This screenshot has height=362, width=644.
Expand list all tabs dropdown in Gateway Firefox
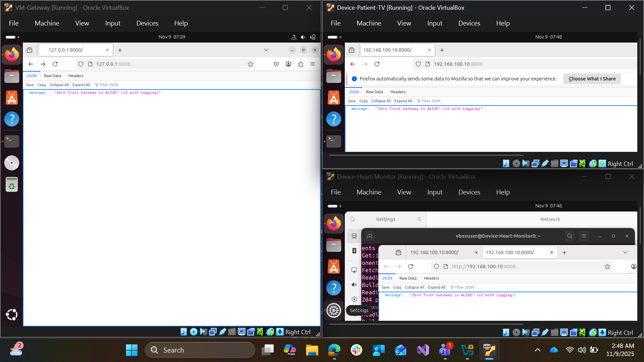coord(266,50)
